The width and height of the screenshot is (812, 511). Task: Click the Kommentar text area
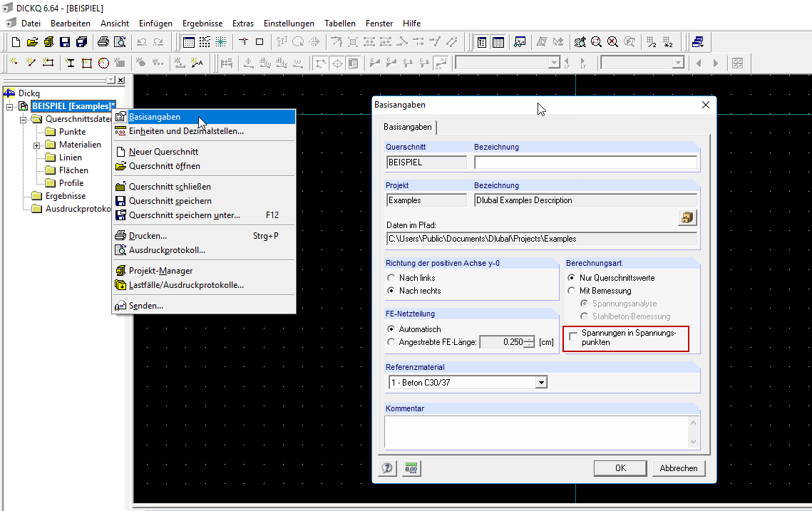point(537,433)
